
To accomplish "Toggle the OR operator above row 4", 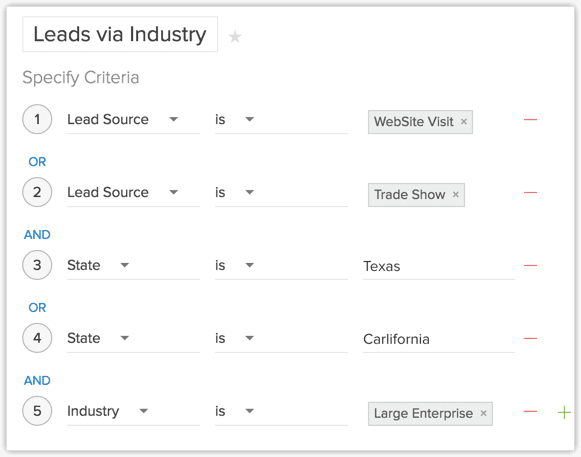I will [37, 307].
